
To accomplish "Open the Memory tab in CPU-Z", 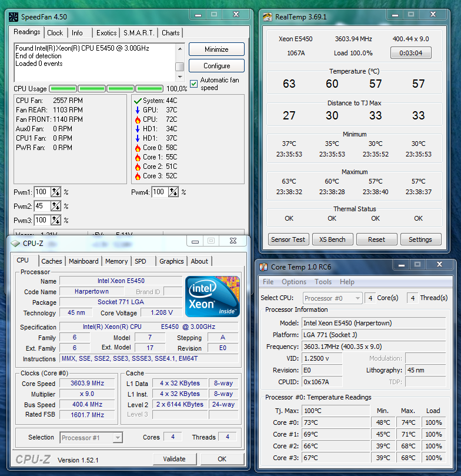I will point(116,261).
